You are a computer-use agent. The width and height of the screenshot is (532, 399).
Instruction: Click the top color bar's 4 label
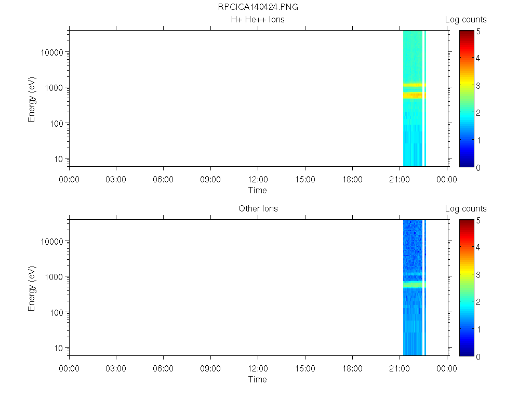478,58
